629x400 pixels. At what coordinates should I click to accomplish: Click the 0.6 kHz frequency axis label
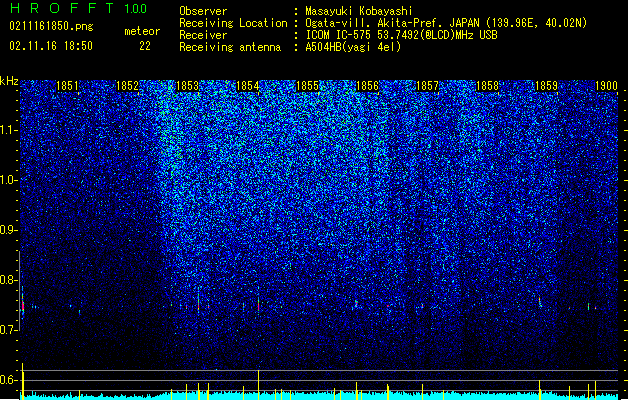click(x=8, y=380)
